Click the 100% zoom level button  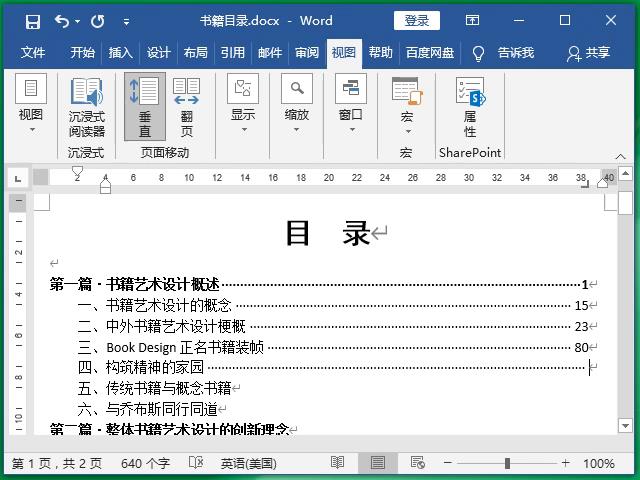coord(599,464)
